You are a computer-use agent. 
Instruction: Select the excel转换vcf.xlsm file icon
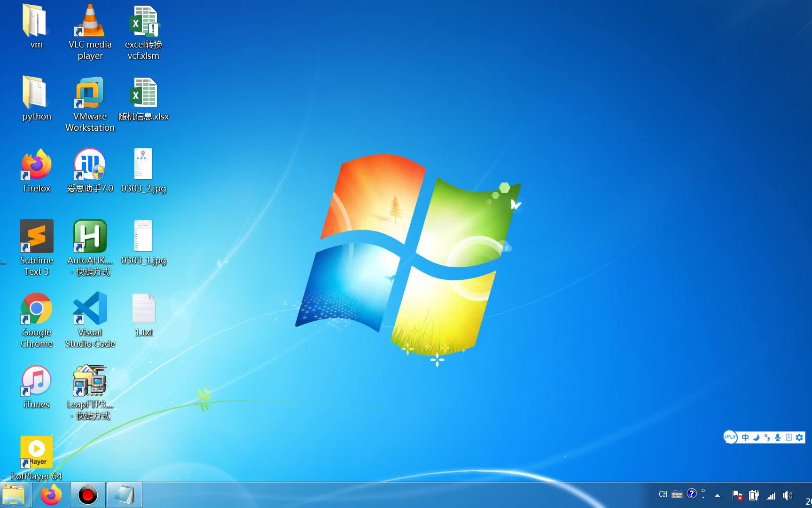[143, 32]
